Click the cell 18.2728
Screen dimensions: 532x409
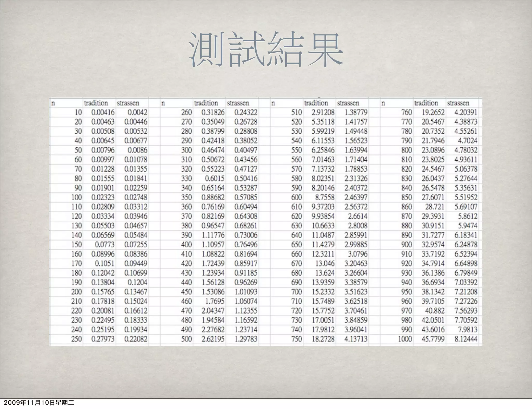pyautogui.click(x=323, y=339)
